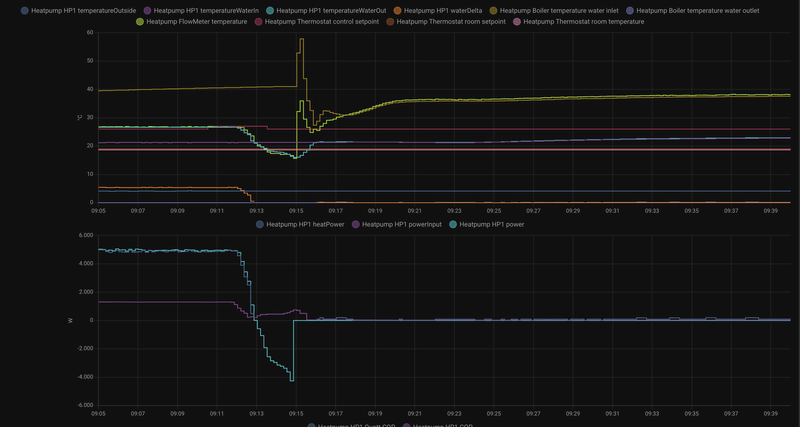Click the °C axis unit label
Screen dimensions: 800x427
tap(79, 117)
